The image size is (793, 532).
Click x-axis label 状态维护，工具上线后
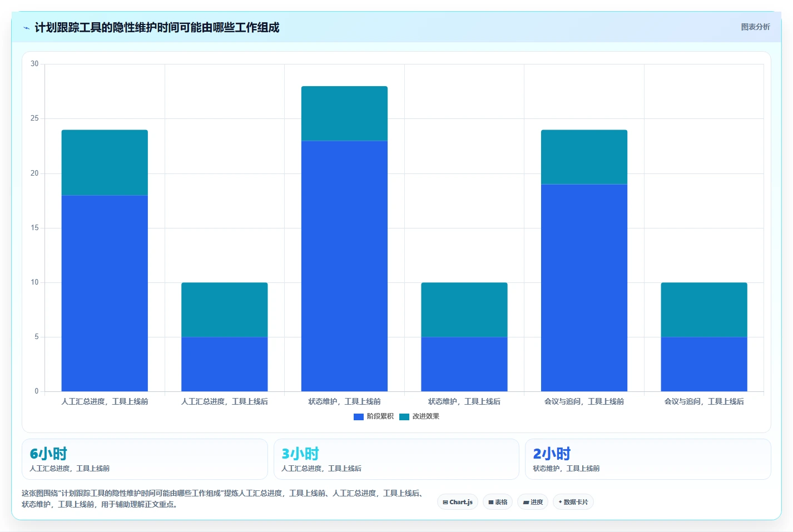point(464,401)
